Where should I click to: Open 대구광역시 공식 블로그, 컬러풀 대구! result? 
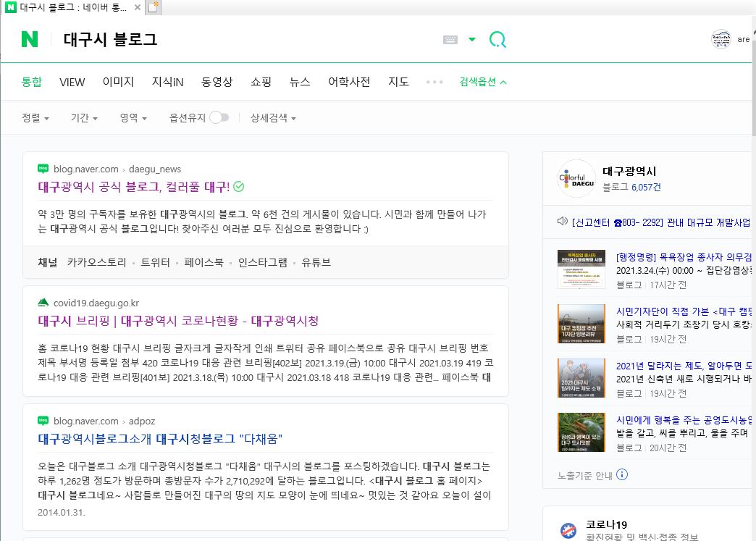[133, 187]
